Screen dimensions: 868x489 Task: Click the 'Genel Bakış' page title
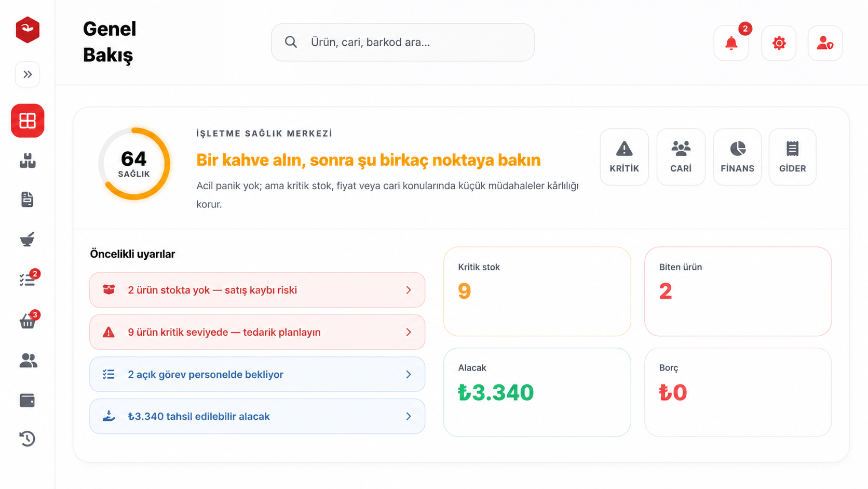click(x=110, y=42)
